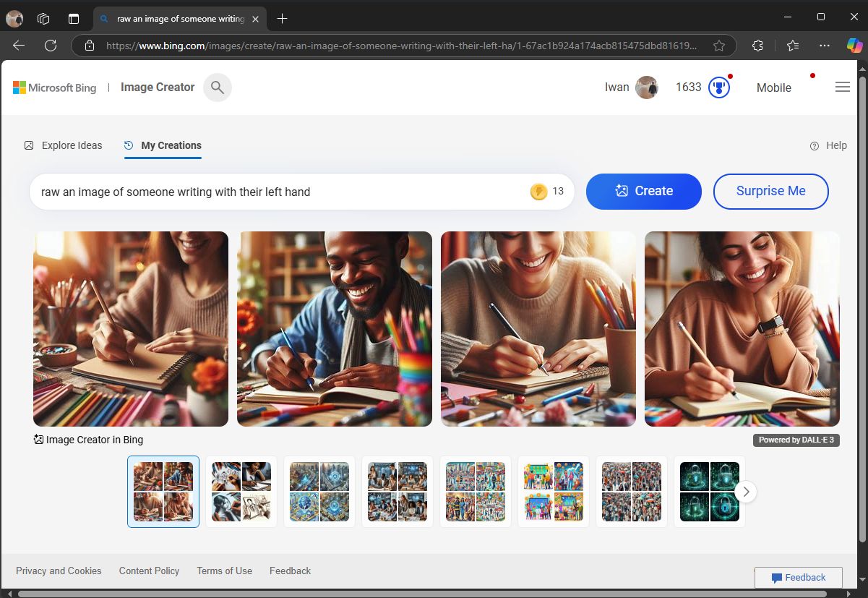The image size is (868, 598).
Task: Select the fifth history thumbnail of colorful street crowds
Action: (x=476, y=492)
